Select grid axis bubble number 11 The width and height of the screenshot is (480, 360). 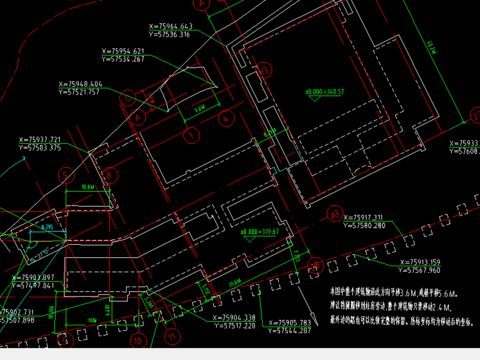click(x=172, y=336)
